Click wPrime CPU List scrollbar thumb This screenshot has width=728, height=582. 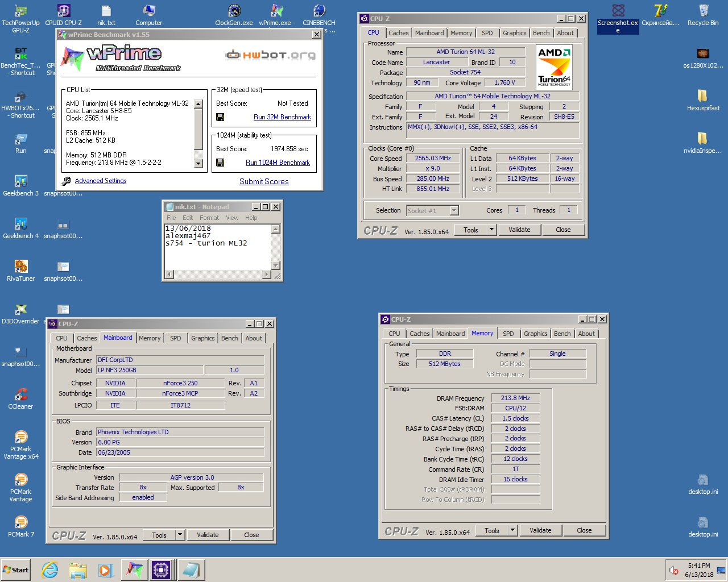(198, 129)
